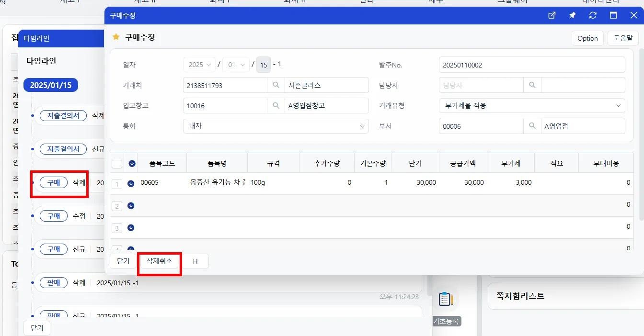Screen dimensions: 644x336
Task: Click the Option button
Action: coord(587,38)
